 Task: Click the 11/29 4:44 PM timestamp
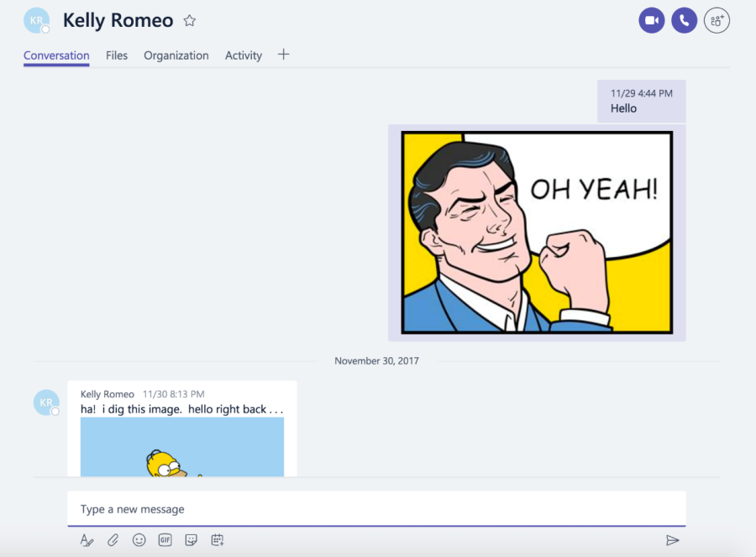click(x=641, y=93)
